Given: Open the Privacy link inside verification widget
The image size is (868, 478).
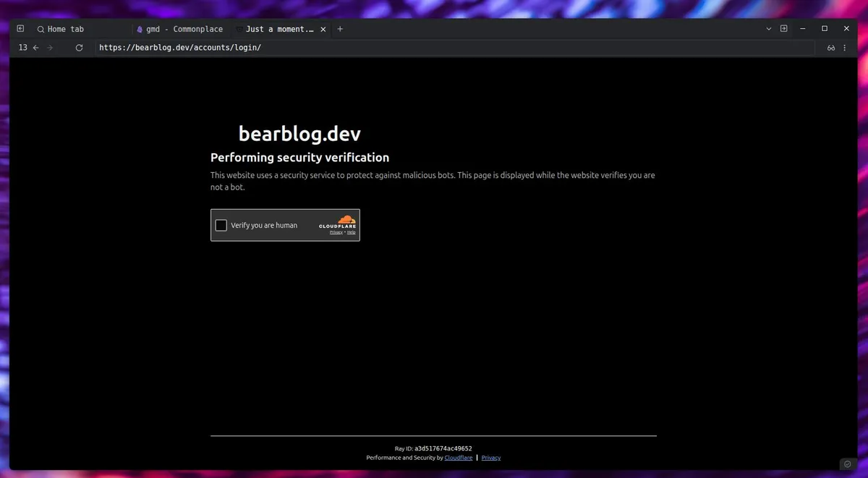Looking at the screenshot, I should pos(336,232).
